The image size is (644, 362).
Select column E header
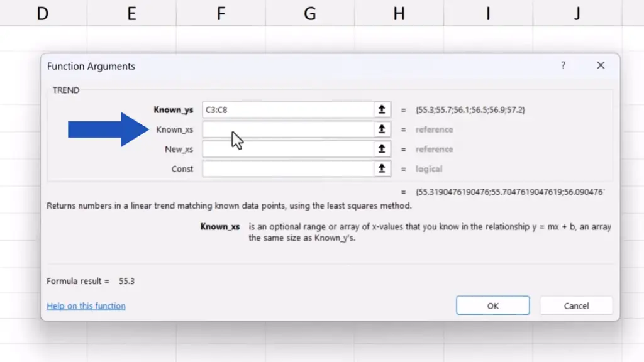(131, 13)
